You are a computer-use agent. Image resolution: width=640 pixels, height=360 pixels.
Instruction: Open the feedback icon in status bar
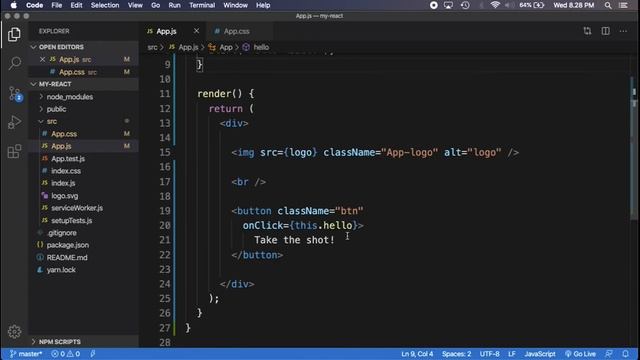point(609,354)
